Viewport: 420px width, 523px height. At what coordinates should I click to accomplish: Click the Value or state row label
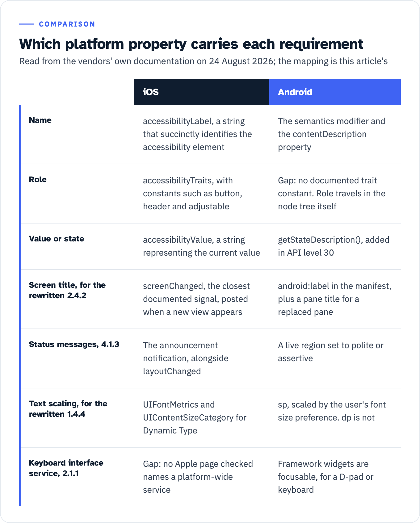point(57,239)
